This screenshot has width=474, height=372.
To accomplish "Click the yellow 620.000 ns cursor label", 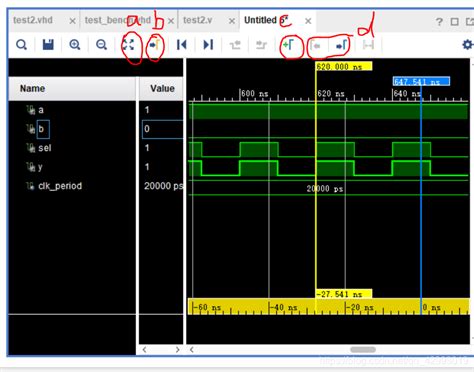I will tap(344, 66).
